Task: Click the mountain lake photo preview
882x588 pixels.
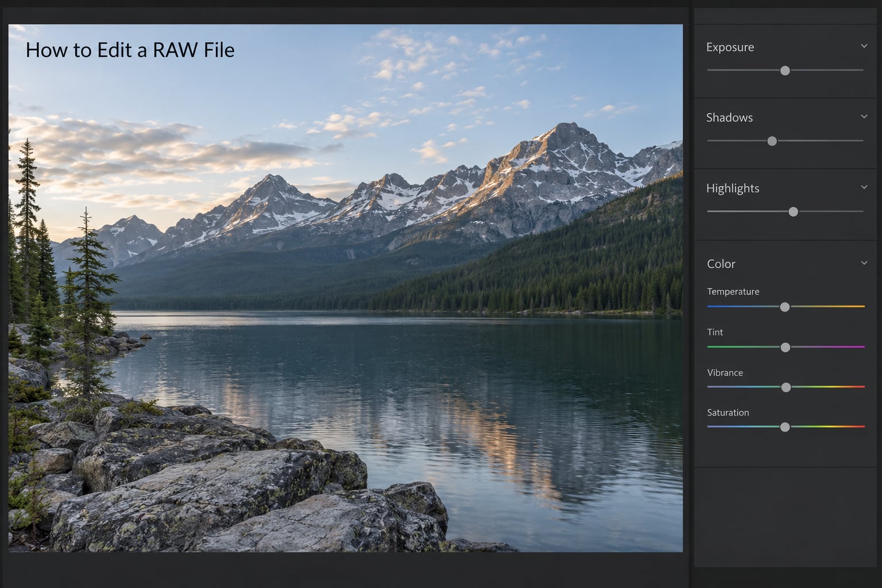Action: click(x=346, y=288)
